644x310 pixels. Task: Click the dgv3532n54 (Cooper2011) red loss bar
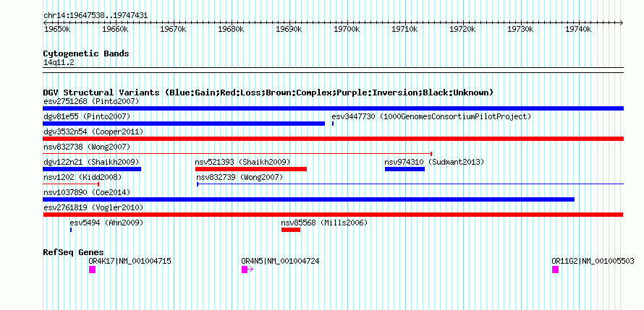click(x=333, y=139)
